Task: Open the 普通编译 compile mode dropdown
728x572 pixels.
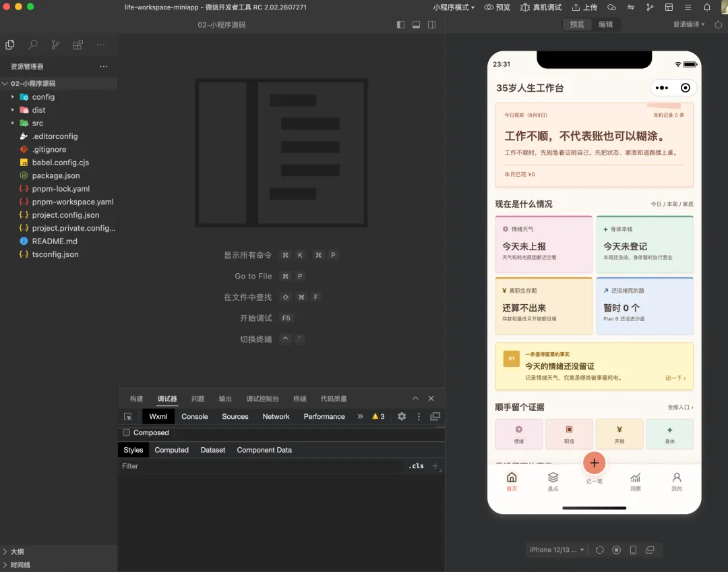Action: coord(688,24)
